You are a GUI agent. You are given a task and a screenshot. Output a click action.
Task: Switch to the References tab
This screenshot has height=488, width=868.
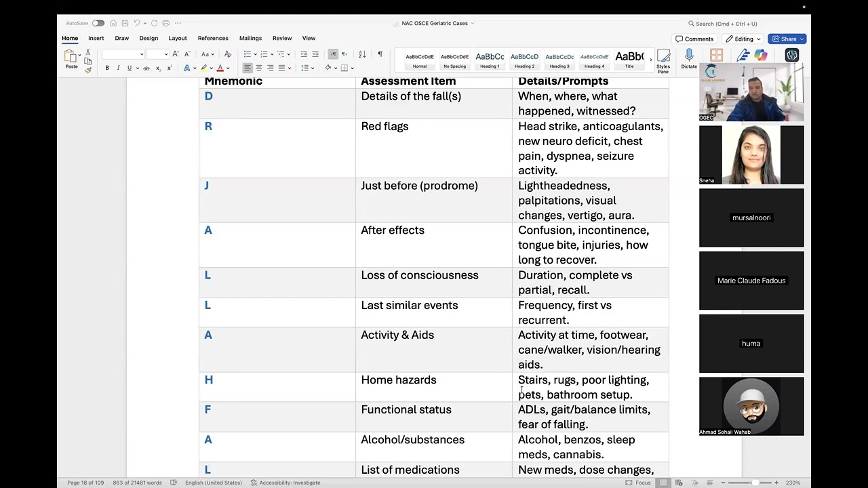[213, 38]
